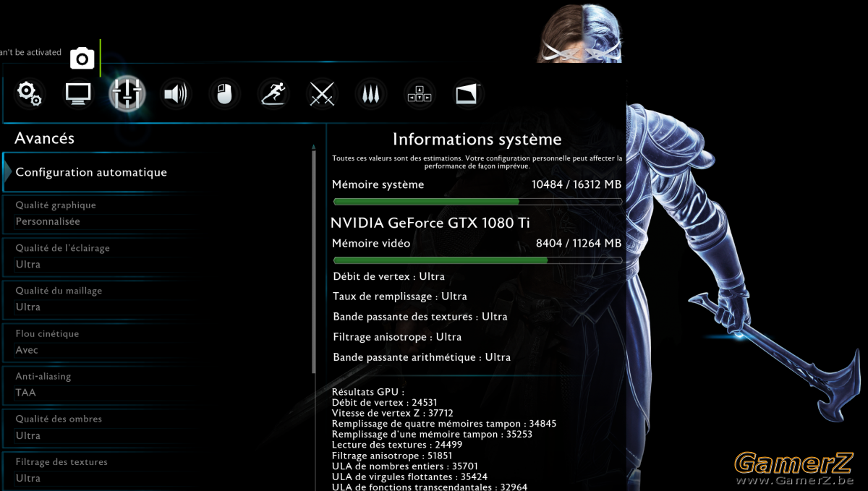
Task: Select the advanced sliders settings icon
Action: 127,94
